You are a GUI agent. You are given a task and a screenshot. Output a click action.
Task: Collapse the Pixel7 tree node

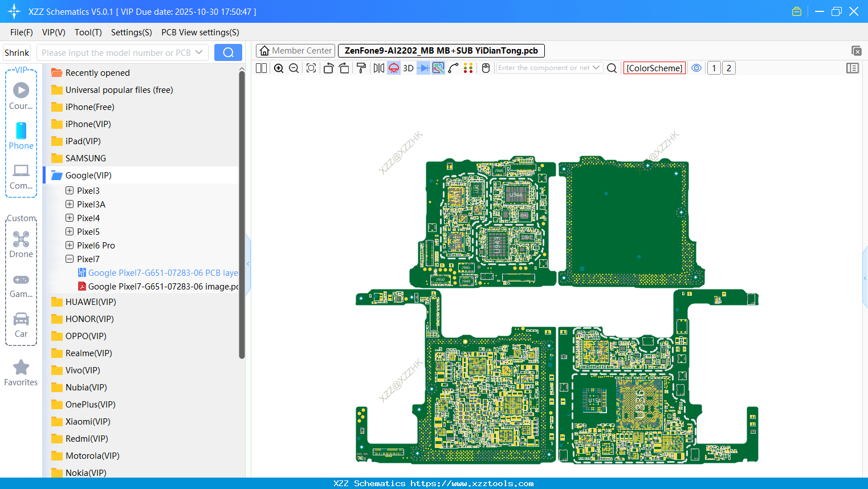(70, 259)
